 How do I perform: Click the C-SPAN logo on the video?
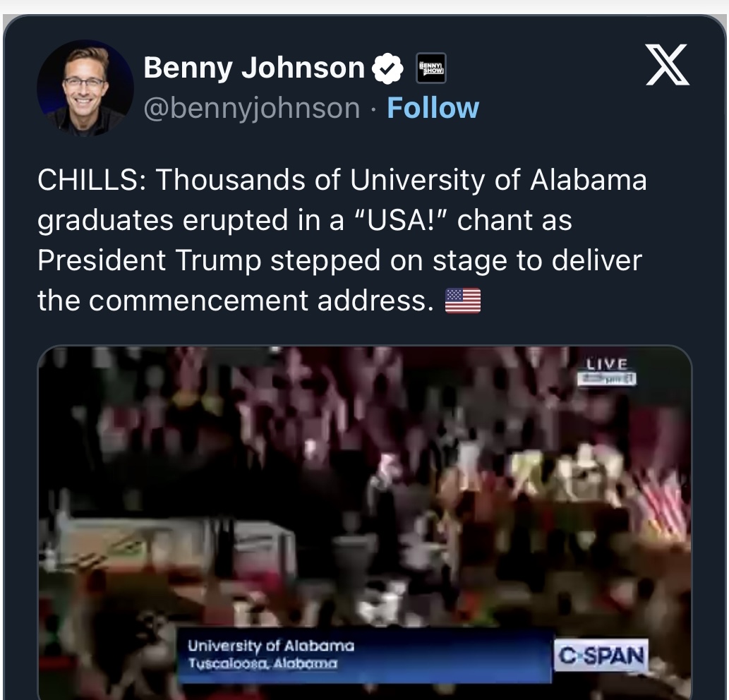click(601, 656)
